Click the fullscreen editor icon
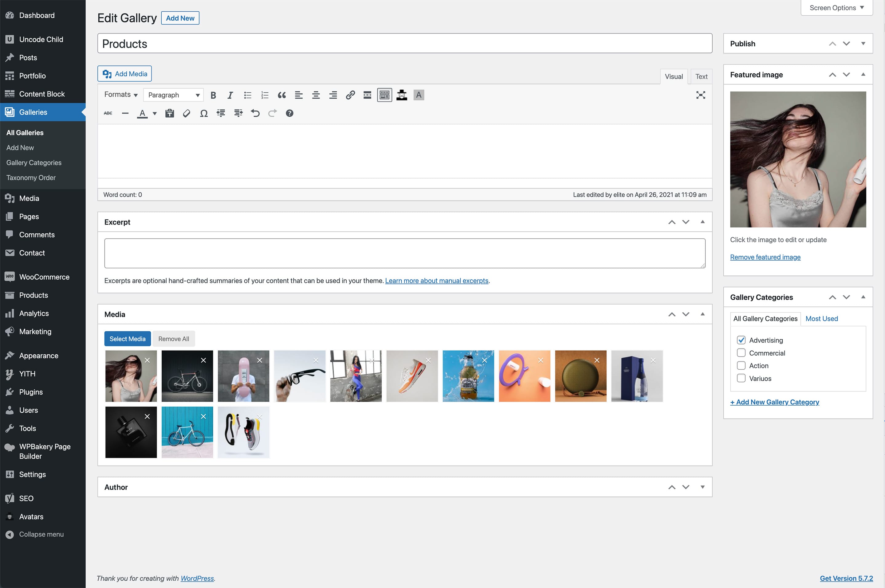 [700, 95]
